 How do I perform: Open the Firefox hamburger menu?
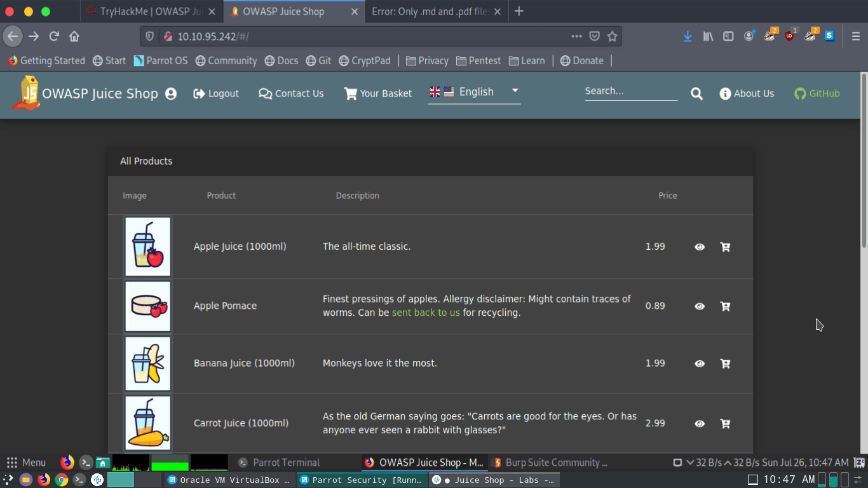pos(856,36)
